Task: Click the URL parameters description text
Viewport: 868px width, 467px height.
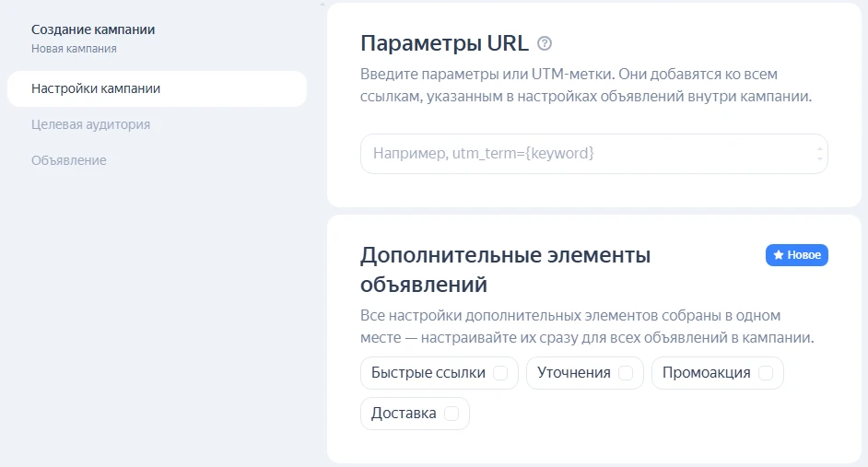Action: [585, 85]
